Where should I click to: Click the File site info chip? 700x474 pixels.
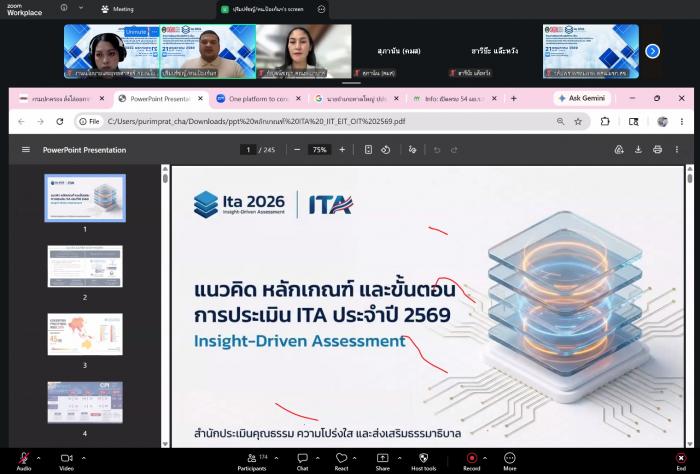89,121
